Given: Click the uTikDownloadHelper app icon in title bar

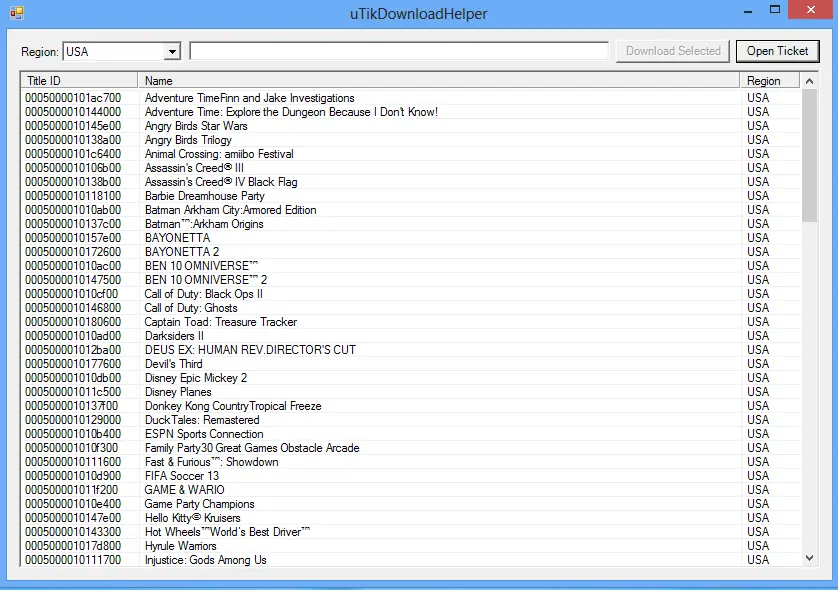Looking at the screenshot, I should (17, 13).
